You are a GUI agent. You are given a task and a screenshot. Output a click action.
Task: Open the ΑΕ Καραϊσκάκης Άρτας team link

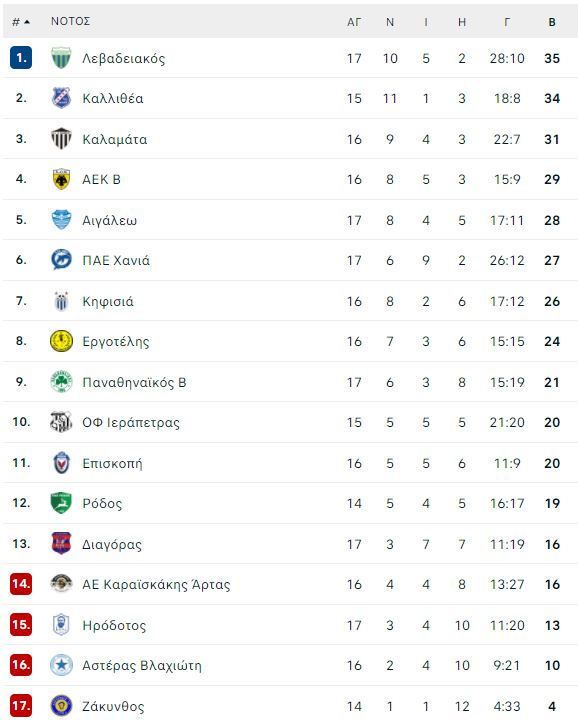pos(156,585)
